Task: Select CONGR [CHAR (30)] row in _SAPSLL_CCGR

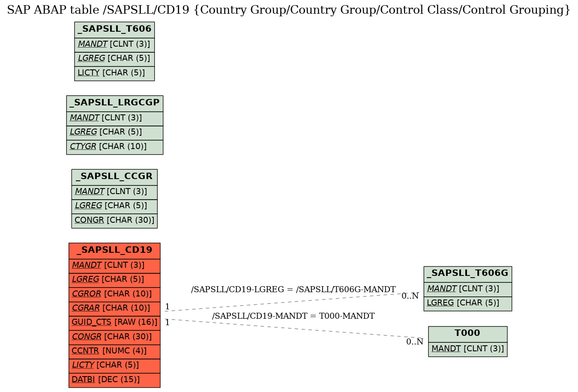Action: coord(114,221)
